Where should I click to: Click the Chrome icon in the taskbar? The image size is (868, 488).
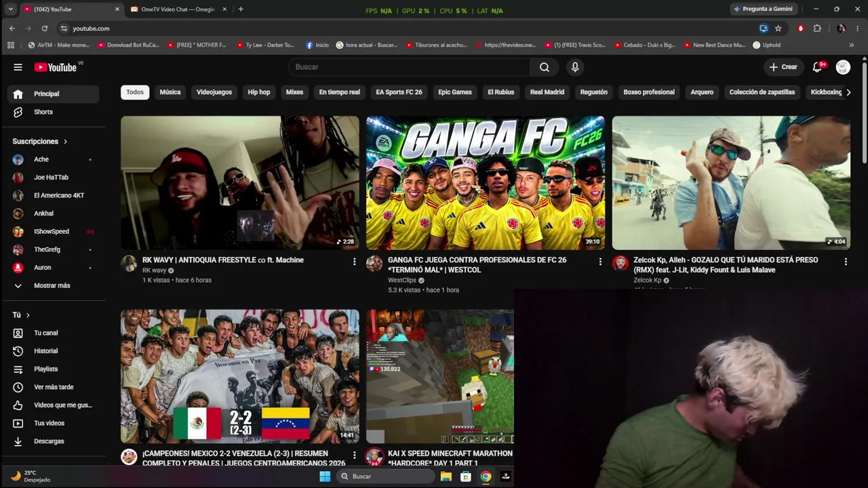pos(486,476)
